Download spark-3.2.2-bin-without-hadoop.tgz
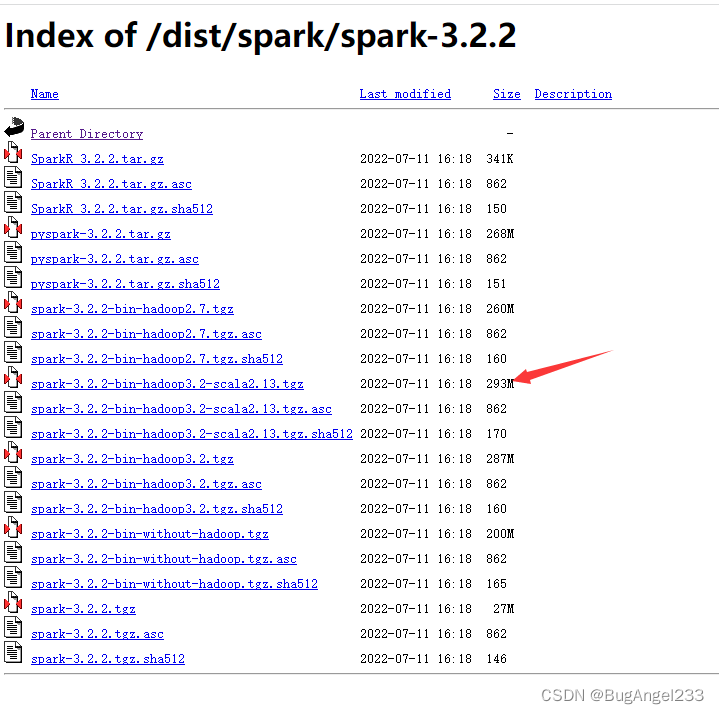This screenshot has width=719, height=714. click(x=150, y=534)
